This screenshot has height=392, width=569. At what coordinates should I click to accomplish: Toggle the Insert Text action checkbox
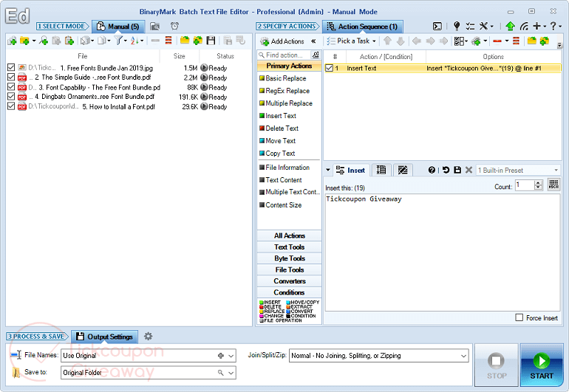click(329, 68)
